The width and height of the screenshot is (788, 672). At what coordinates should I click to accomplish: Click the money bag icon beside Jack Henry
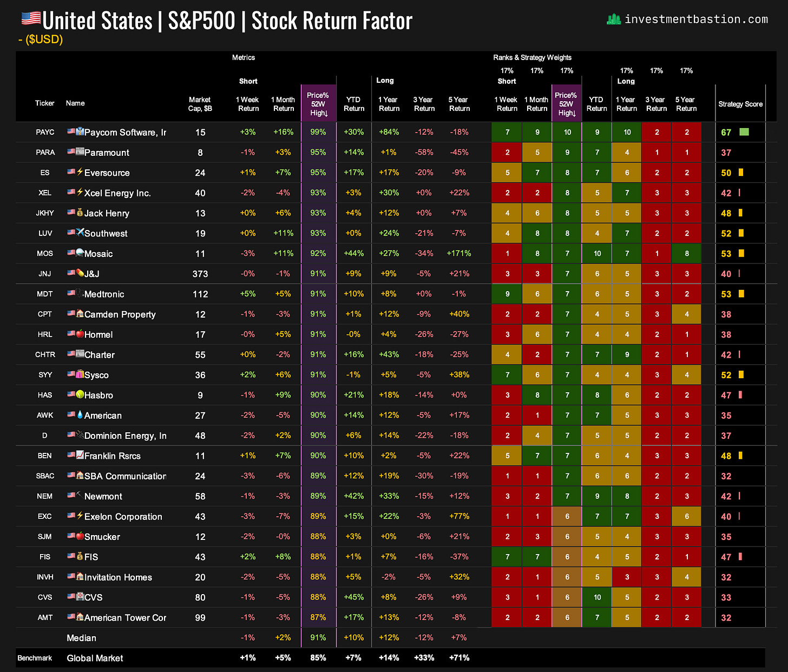[x=80, y=212]
